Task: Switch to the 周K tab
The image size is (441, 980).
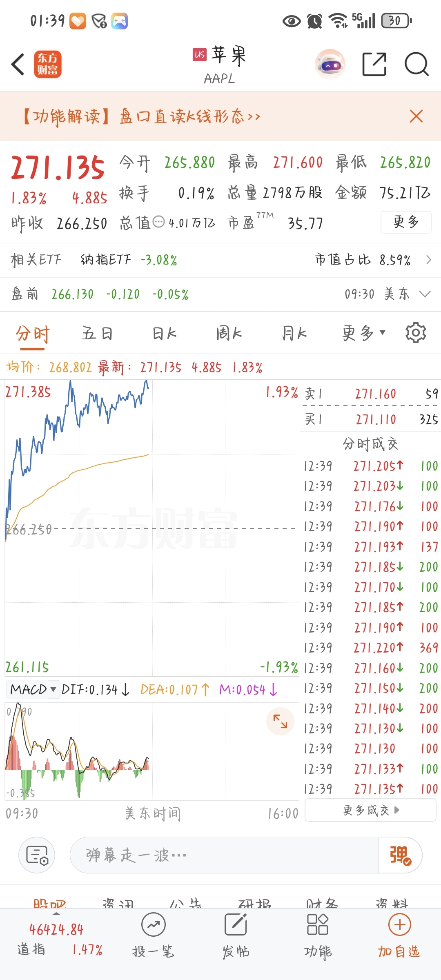Action: pyautogui.click(x=229, y=334)
